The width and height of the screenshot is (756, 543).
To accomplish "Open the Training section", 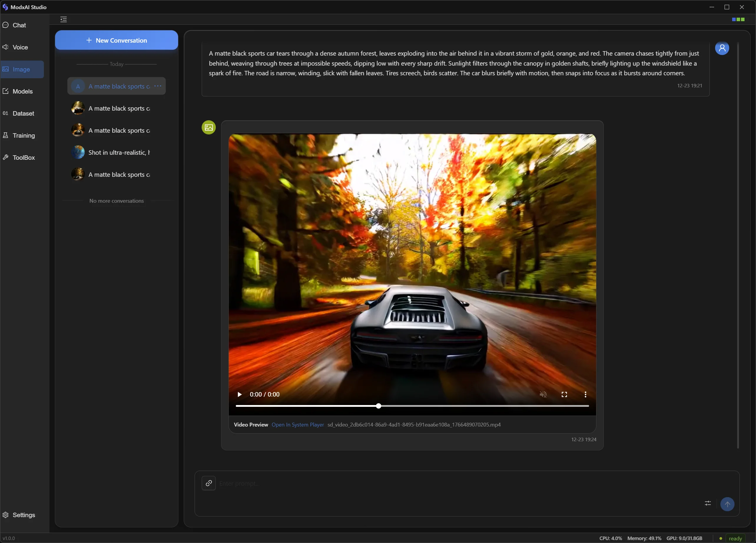I will pyautogui.click(x=23, y=136).
